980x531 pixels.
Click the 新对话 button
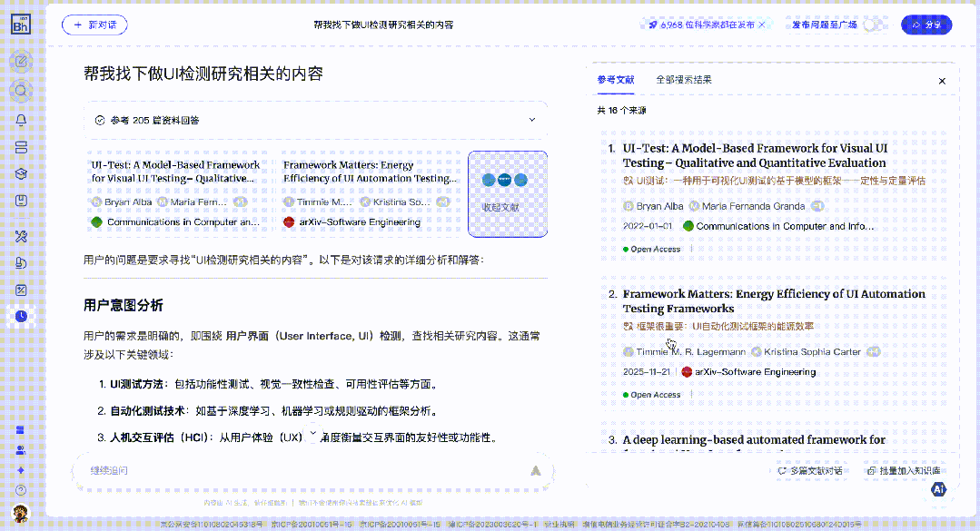94,25
